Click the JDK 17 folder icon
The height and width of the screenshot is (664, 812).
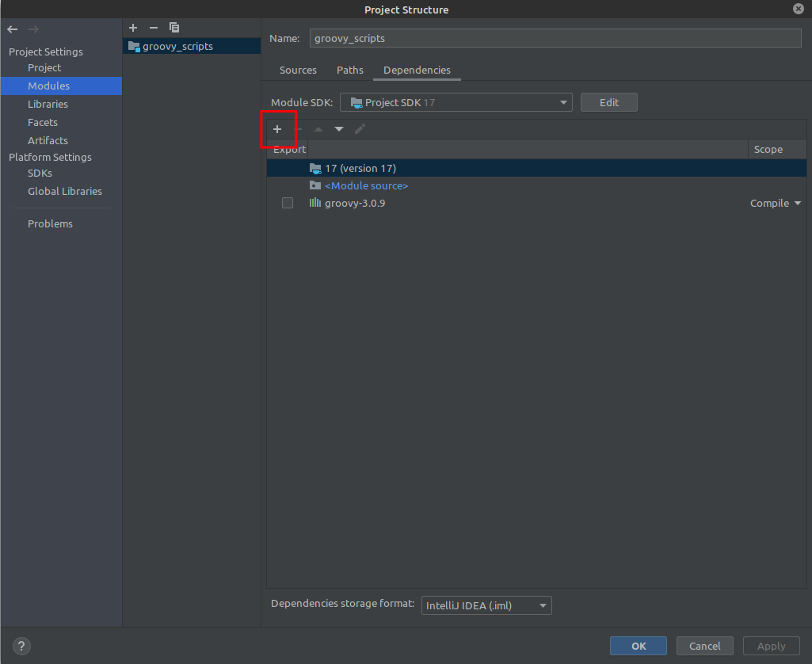(x=315, y=168)
